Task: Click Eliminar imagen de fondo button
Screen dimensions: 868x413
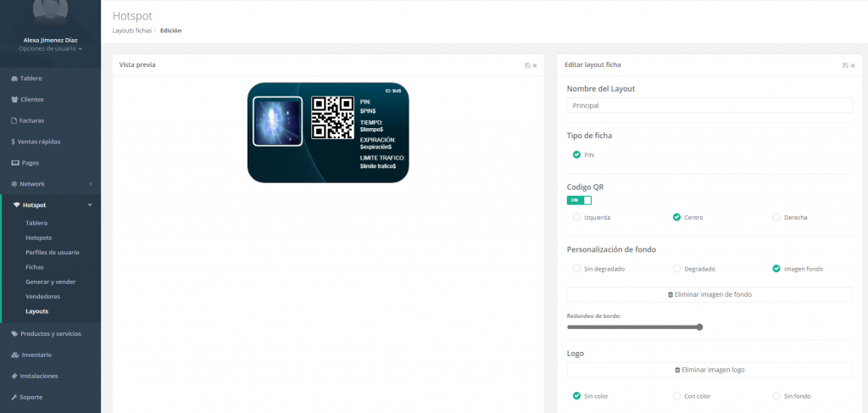Action: 709,294
